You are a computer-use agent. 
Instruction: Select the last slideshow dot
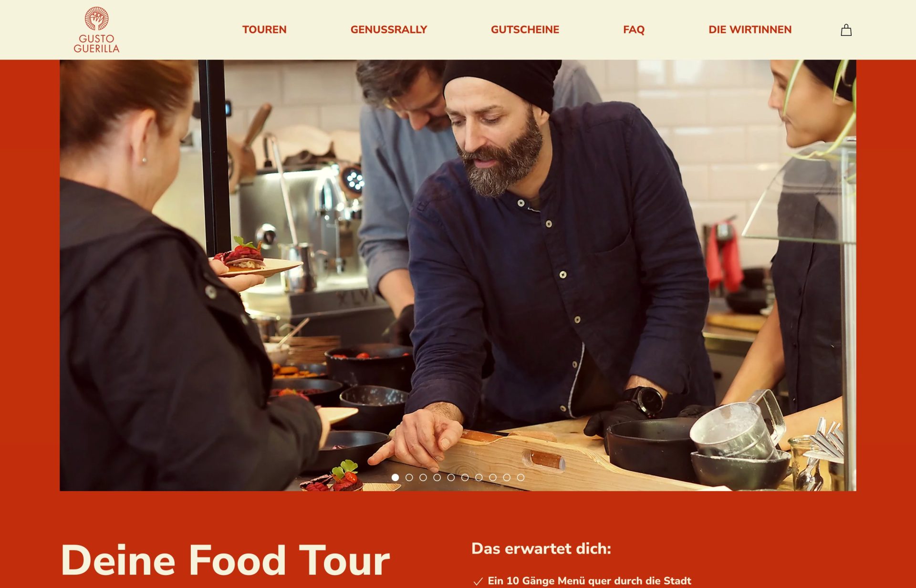(520, 477)
